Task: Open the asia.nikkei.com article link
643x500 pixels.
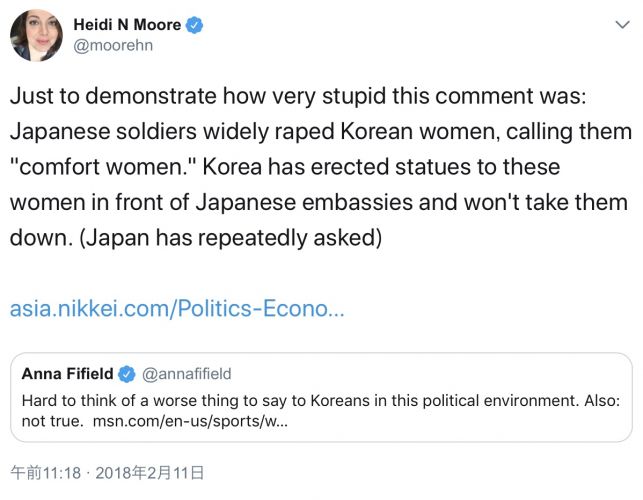Action: (177, 308)
